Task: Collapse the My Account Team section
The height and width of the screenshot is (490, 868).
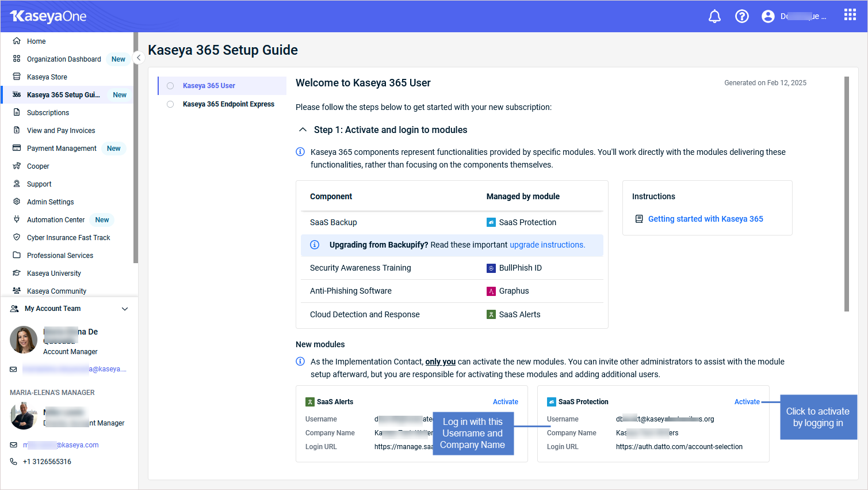Action: pos(125,309)
